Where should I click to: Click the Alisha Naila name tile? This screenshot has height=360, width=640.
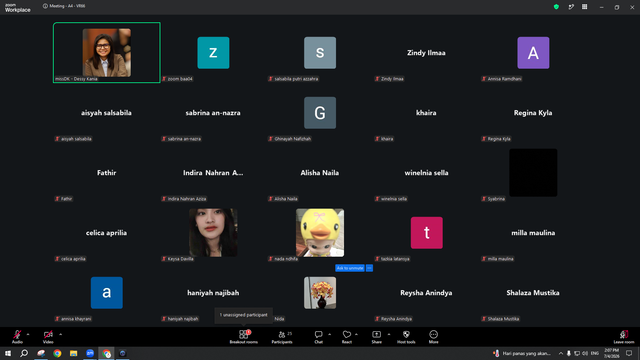(320, 173)
